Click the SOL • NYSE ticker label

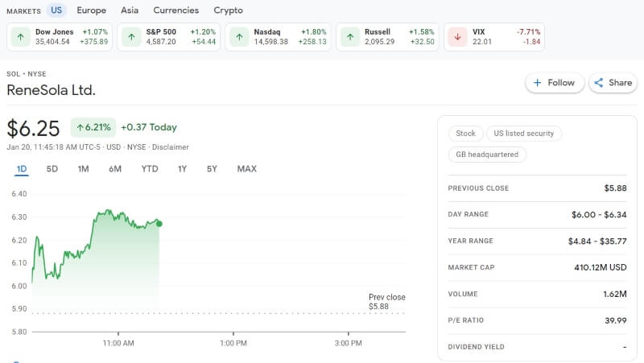point(27,74)
